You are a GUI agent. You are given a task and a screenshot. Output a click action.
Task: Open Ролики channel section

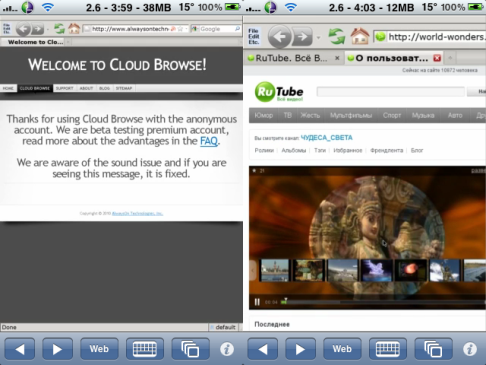click(264, 150)
